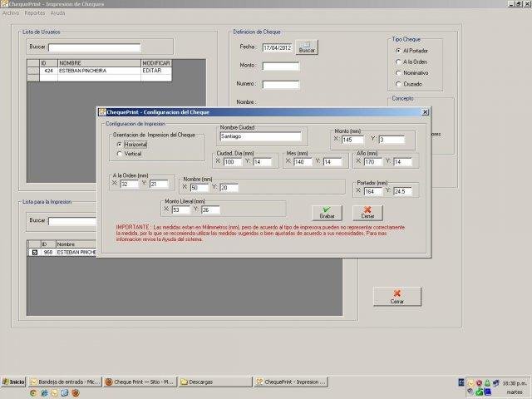The width and height of the screenshot is (532, 399).
Task: Click the row selector beside ID 424
Action: coord(33,71)
